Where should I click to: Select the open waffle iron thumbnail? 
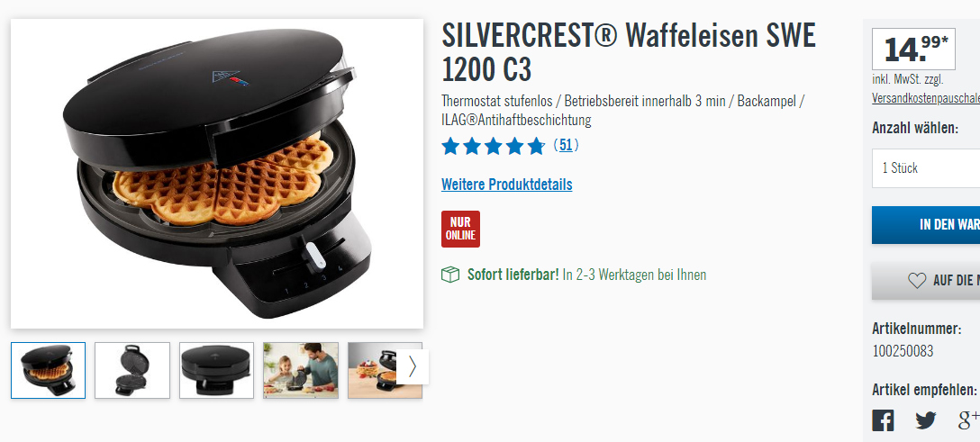(132, 370)
